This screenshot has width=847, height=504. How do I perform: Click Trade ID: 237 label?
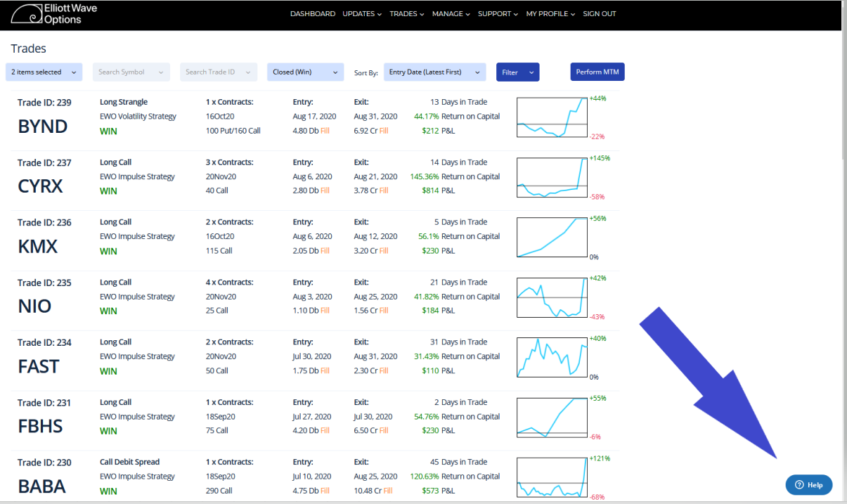(x=44, y=162)
